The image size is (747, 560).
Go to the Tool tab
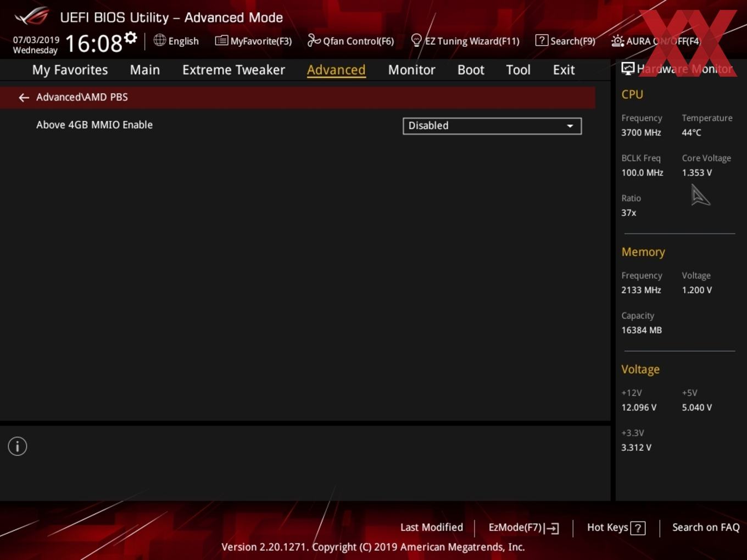coord(518,70)
